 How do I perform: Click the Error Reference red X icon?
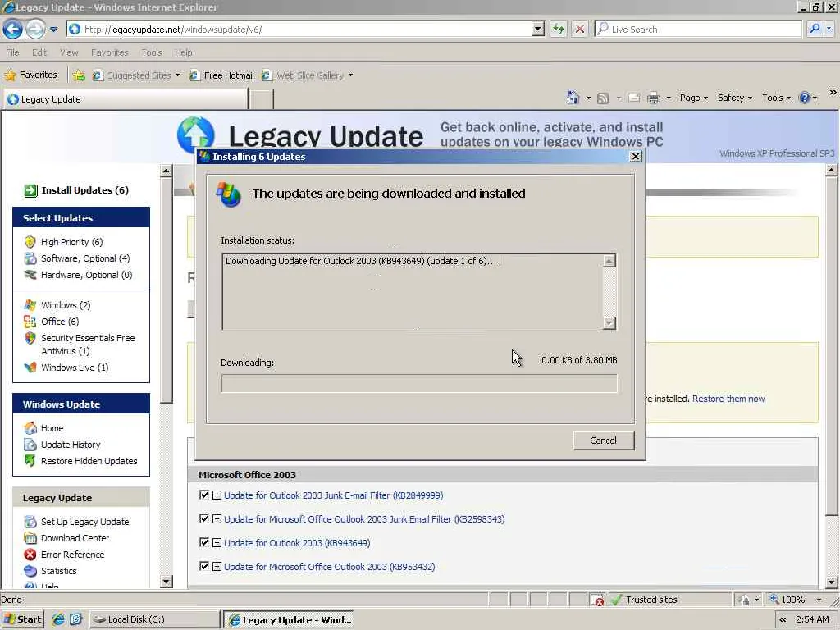point(30,555)
